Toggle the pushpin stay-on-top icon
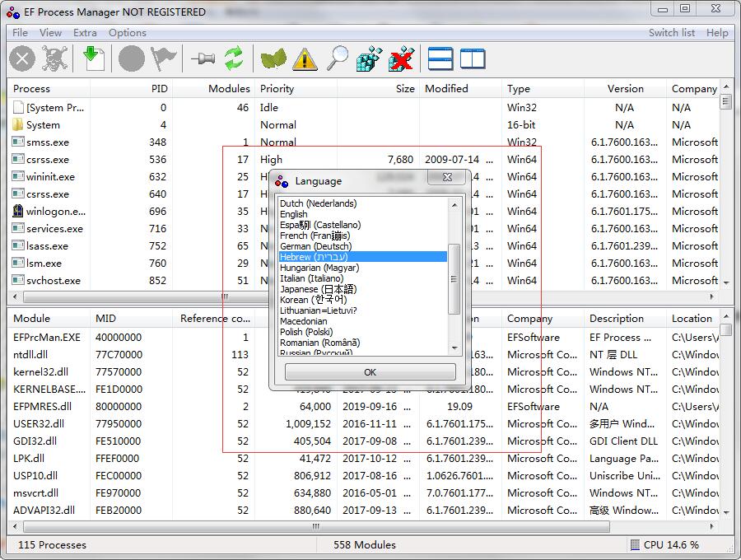 click(203, 58)
